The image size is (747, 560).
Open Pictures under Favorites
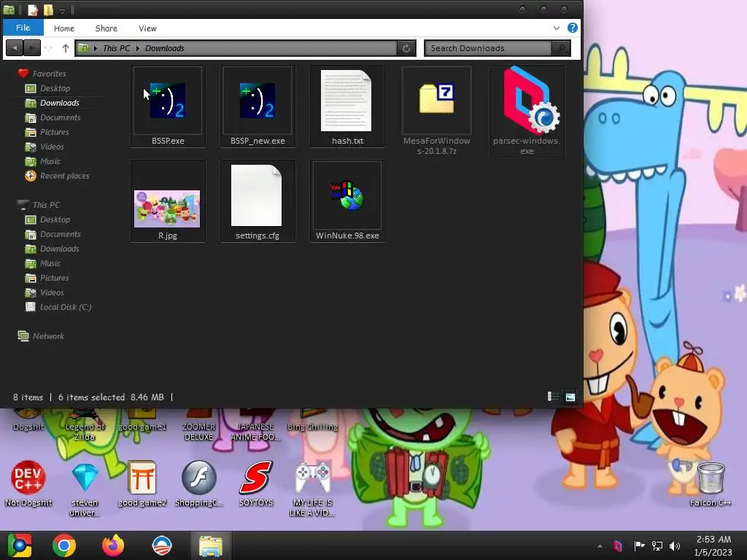coord(47,133)
